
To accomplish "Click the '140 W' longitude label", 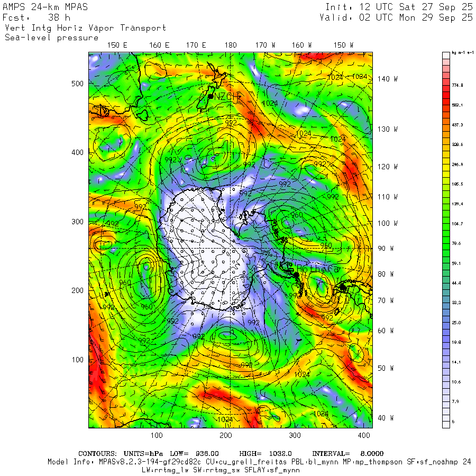I will pos(387,79).
